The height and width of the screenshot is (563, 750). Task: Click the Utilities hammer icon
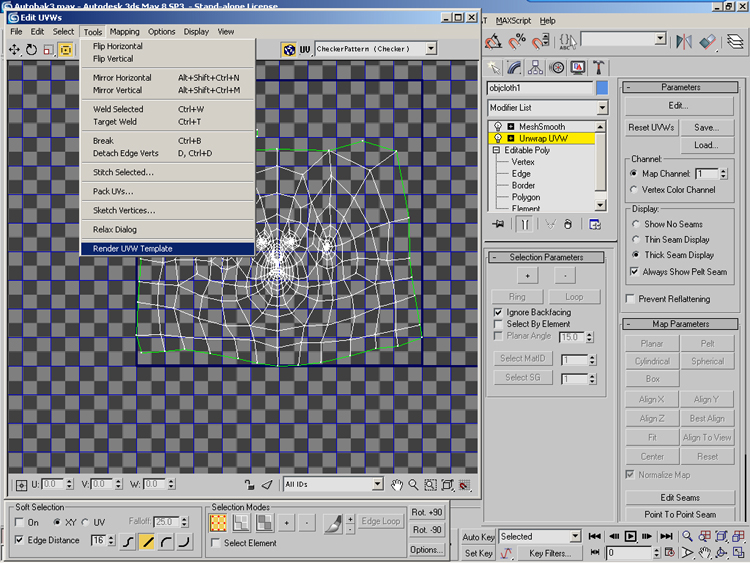click(600, 67)
